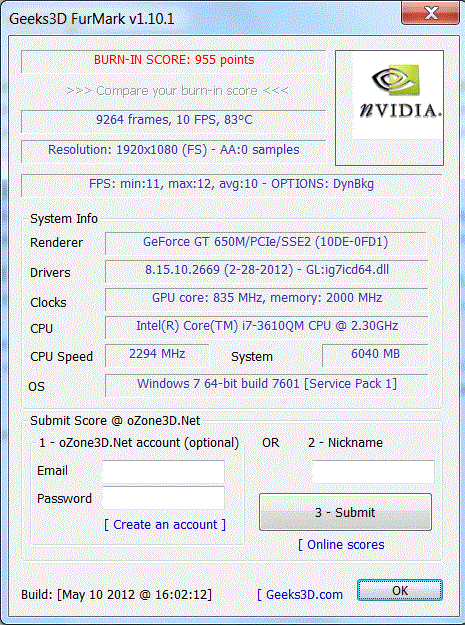The width and height of the screenshot is (465, 626).
Task: Open the Create an account link
Action: point(165,524)
